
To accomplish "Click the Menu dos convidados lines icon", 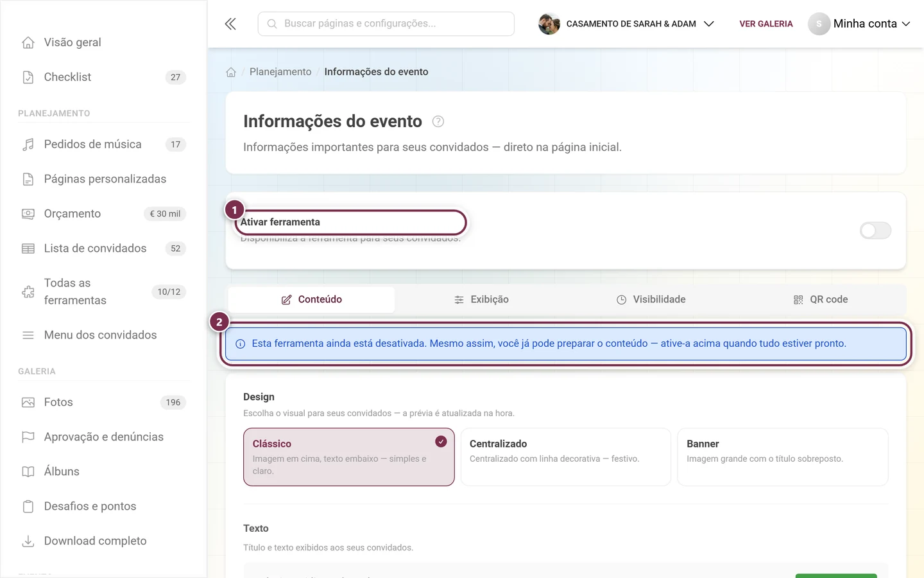I will [28, 335].
